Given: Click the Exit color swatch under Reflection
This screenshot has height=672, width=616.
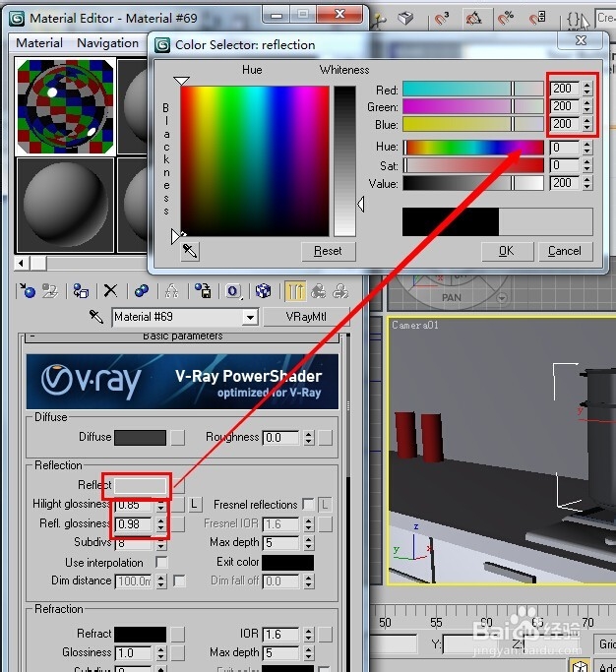Looking at the screenshot, I should tap(287, 562).
